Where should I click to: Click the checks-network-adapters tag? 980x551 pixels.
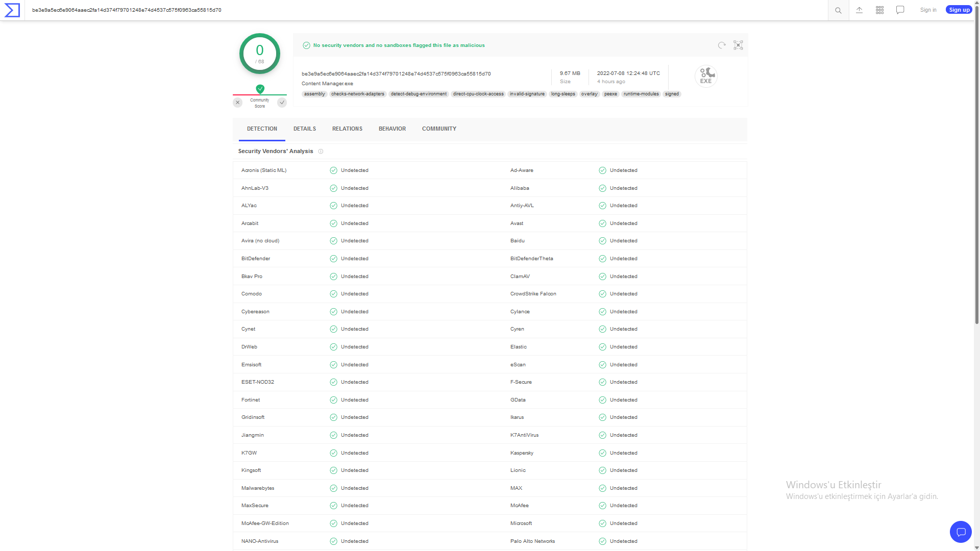tap(357, 94)
